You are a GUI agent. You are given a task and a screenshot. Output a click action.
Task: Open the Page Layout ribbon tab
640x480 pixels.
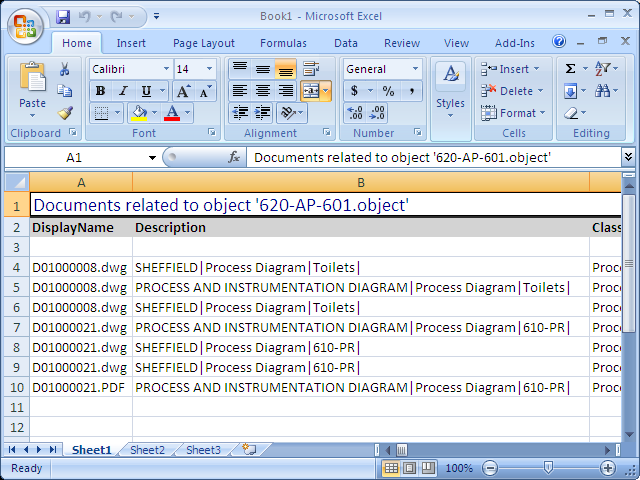pyautogui.click(x=204, y=43)
